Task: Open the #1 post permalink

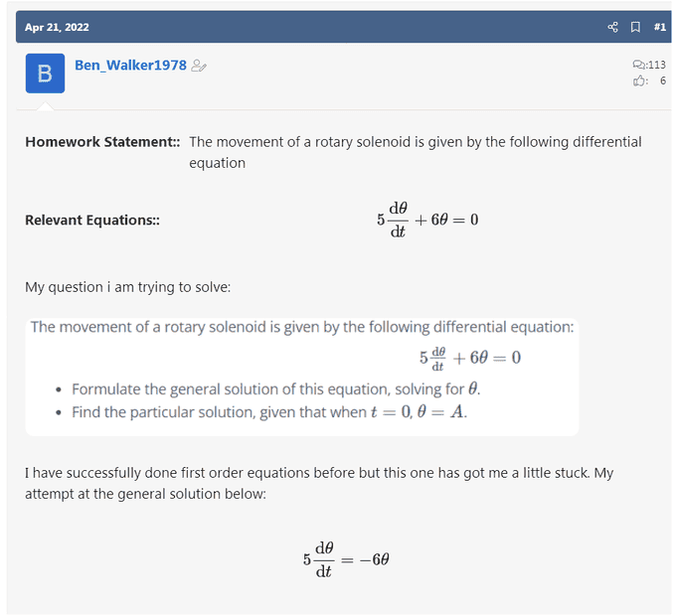Action: [x=659, y=27]
